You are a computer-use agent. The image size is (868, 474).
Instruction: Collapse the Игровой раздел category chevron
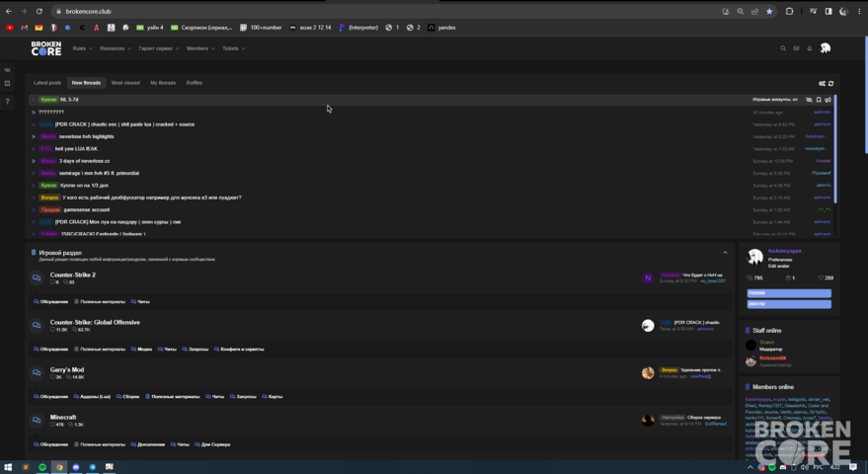(x=725, y=253)
